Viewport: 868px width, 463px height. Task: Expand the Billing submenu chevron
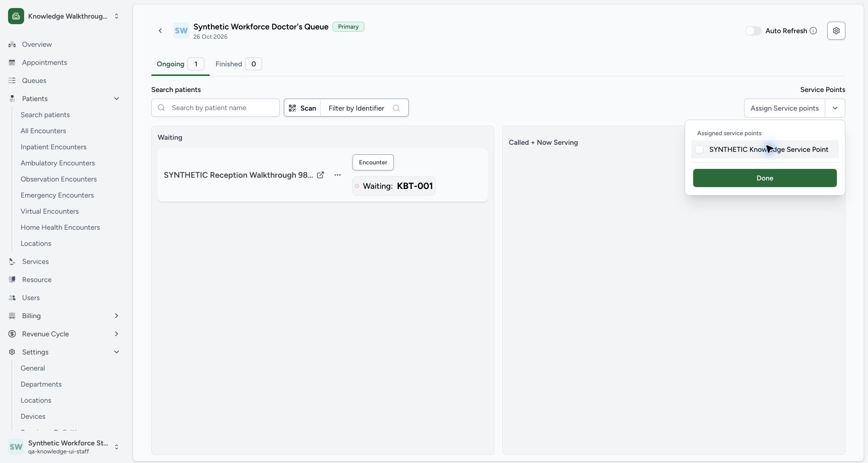pyautogui.click(x=117, y=316)
